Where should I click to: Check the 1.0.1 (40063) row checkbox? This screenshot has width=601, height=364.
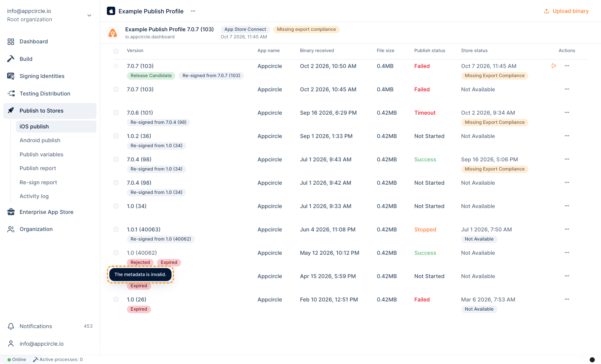116,229
